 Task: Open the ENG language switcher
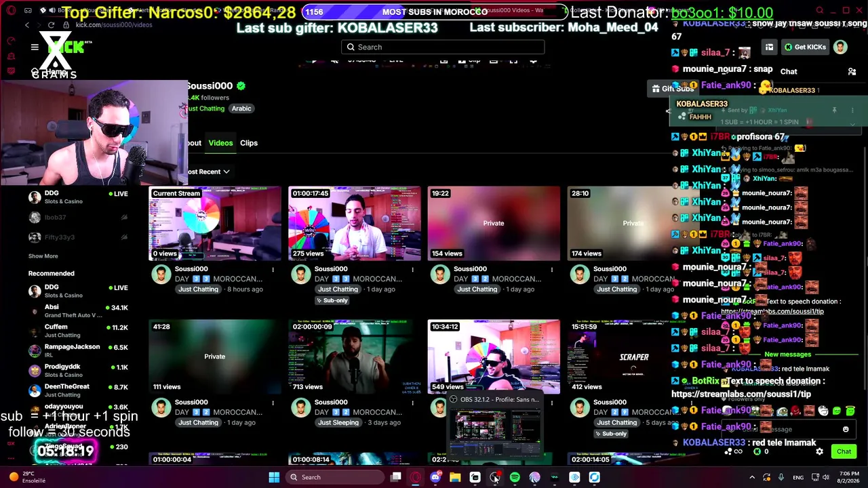798,477
